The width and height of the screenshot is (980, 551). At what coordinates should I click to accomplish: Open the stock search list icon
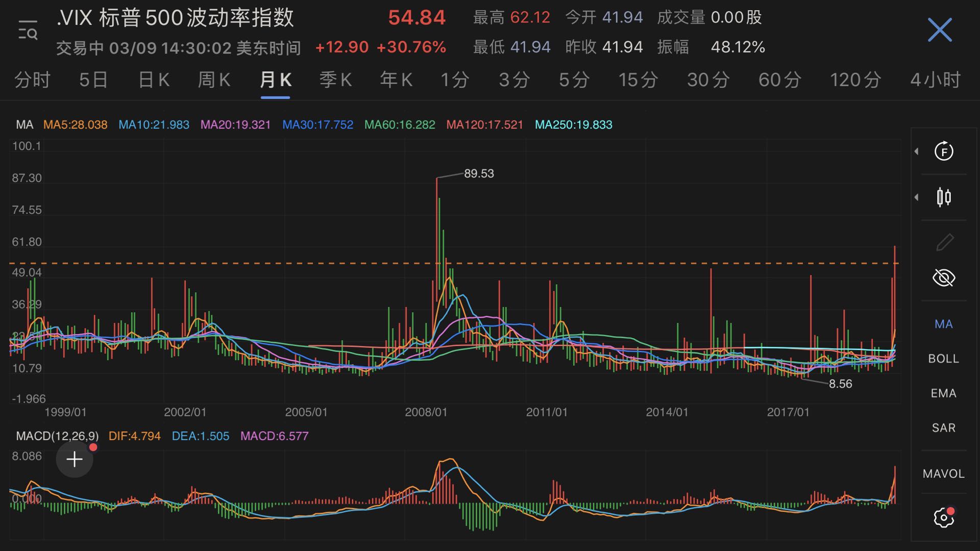coord(28,31)
